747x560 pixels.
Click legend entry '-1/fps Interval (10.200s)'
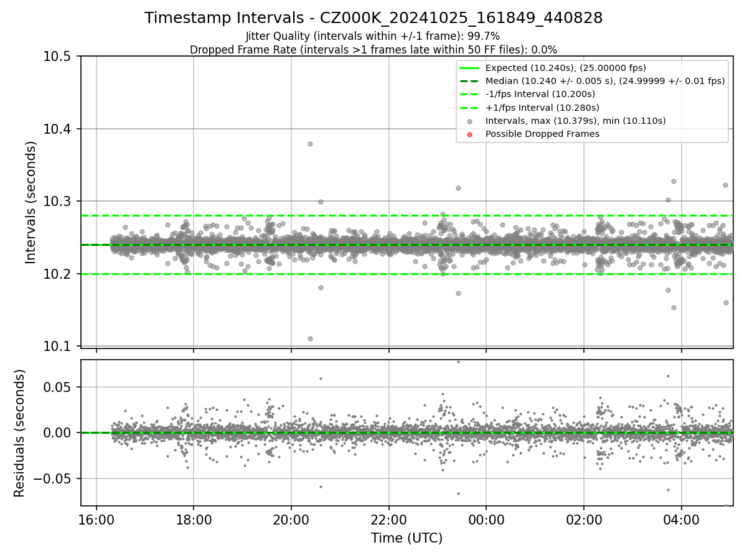[540, 94]
